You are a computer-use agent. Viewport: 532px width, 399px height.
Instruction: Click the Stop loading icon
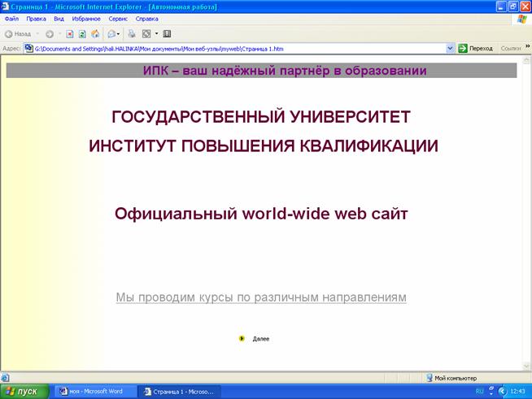pos(71,34)
